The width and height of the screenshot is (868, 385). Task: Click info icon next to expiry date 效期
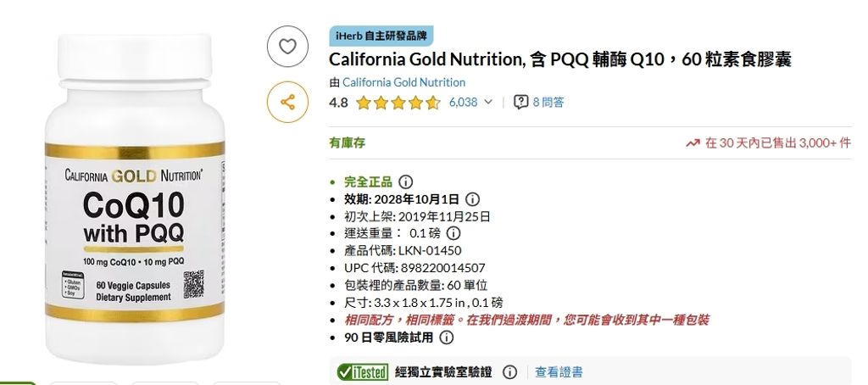pos(472,199)
